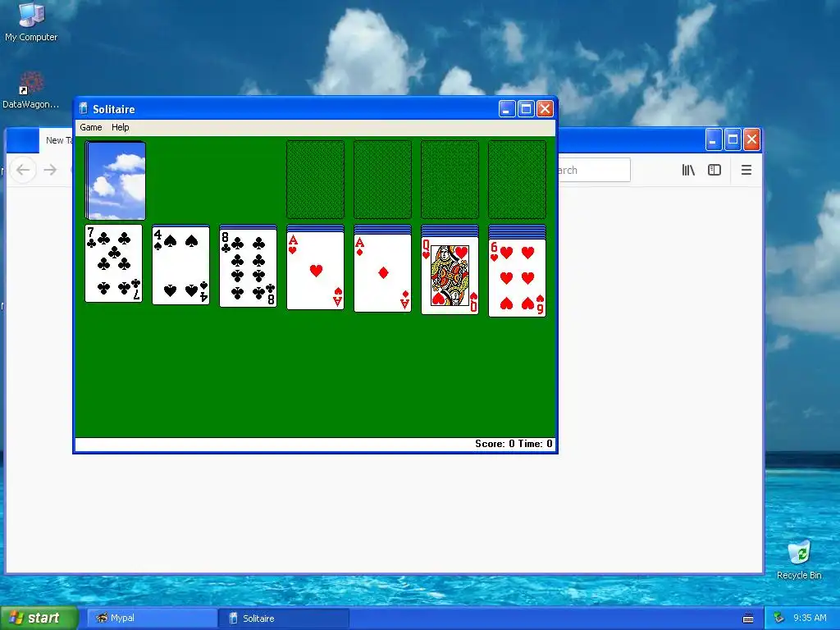
Task: Open the Help menu in Solitaire
Action: 120,127
